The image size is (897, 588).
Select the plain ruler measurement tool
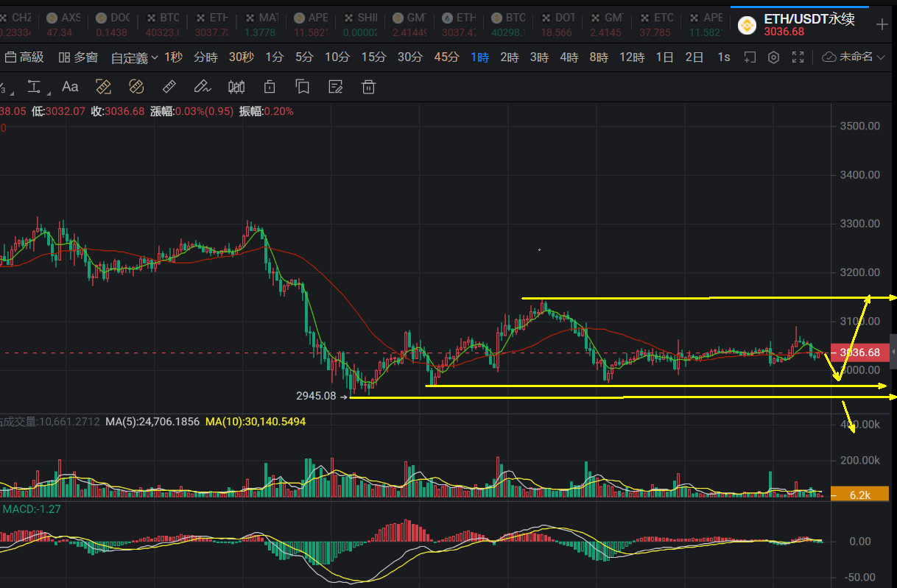tap(169, 87)
